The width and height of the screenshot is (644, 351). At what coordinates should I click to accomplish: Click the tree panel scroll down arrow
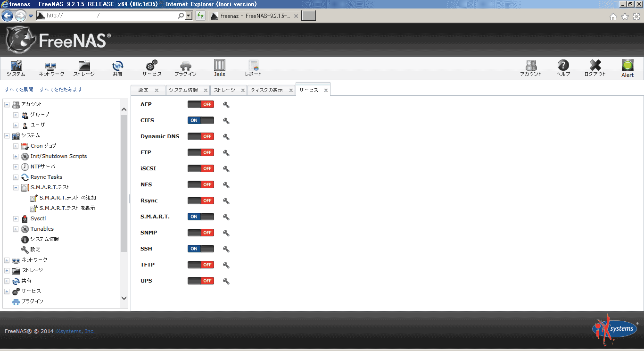(x=124, y=298)
